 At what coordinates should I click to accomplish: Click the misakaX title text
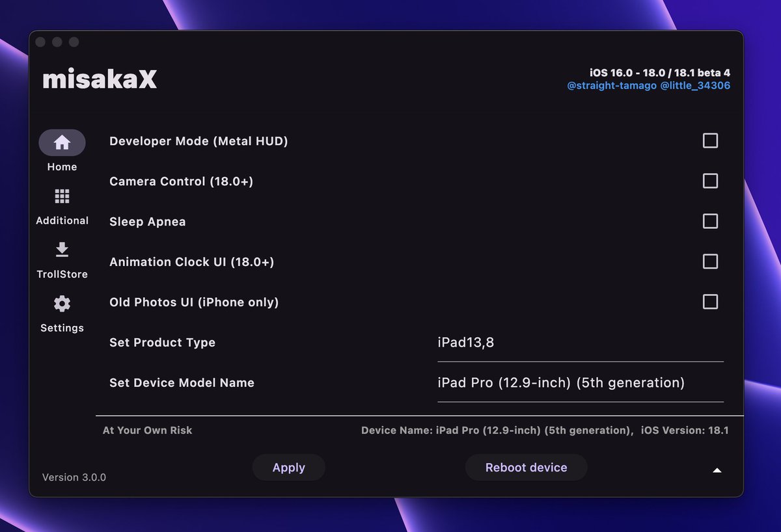(x=100, y=79)
